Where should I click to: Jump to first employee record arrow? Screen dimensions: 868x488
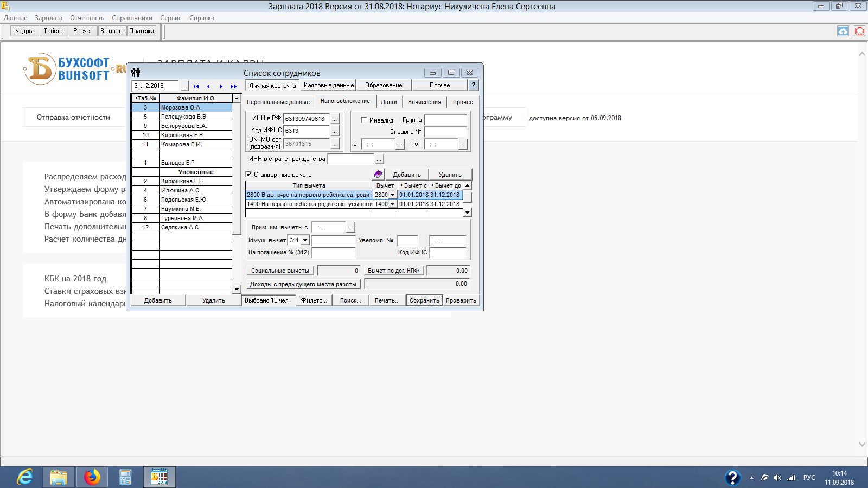point(196,86)
